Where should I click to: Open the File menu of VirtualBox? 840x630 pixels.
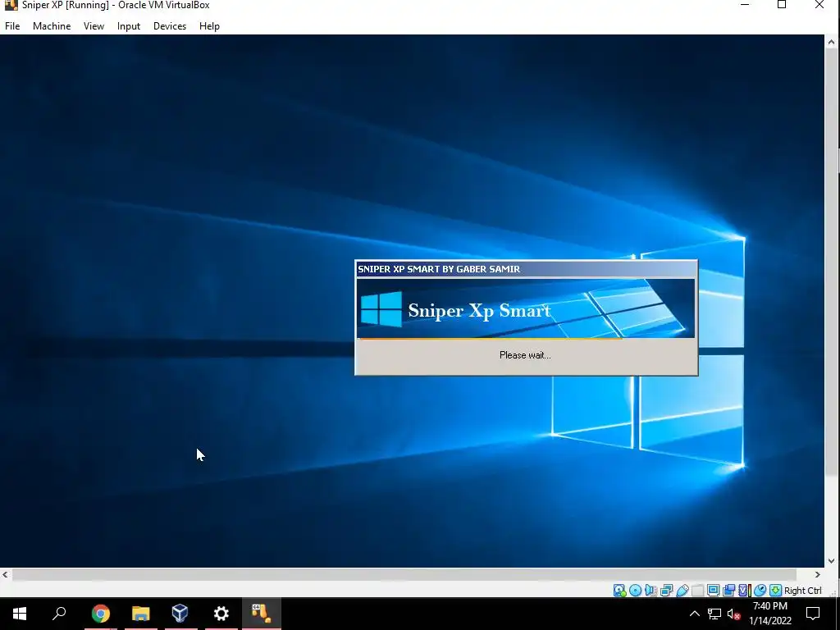point(12,25)
